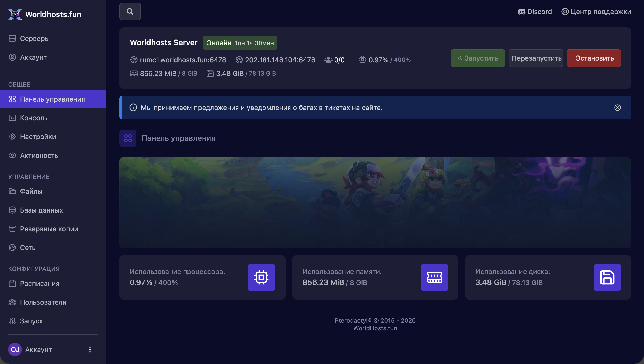Click the OJ account avatar
644x364 pixels.
click(15, 349)
